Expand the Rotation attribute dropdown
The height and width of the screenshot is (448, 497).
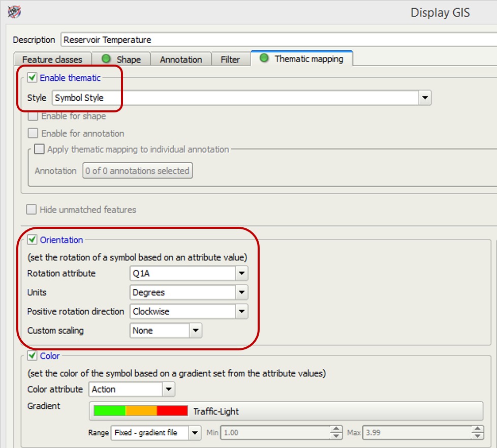point(241,274)
